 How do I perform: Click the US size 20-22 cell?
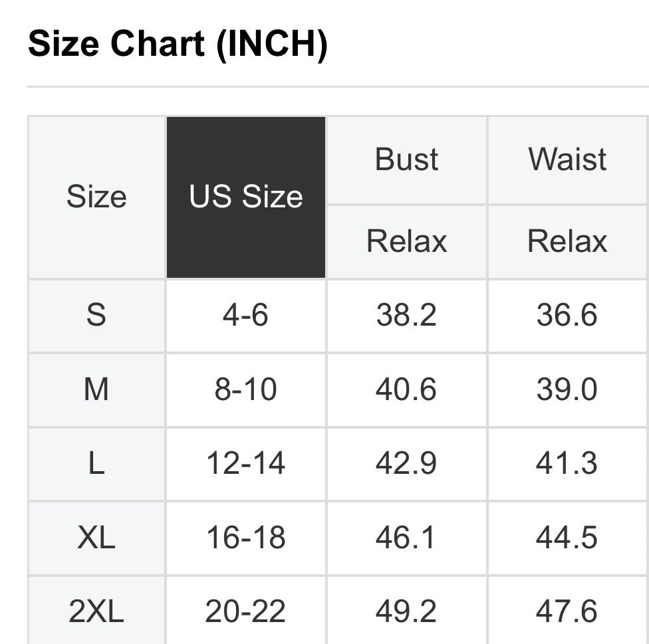(x=246, y=611)
